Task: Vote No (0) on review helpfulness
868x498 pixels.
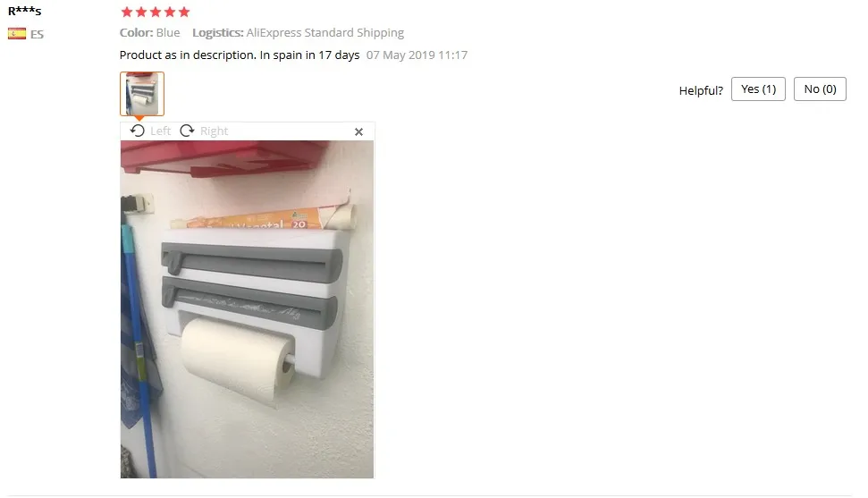Action: (x=820, y=89)
